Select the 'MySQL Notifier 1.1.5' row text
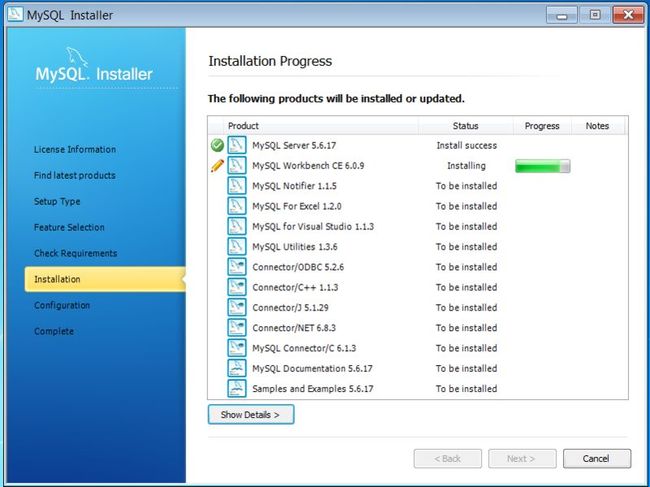Viewport: 650px width, 487px height. coord(294,186)
